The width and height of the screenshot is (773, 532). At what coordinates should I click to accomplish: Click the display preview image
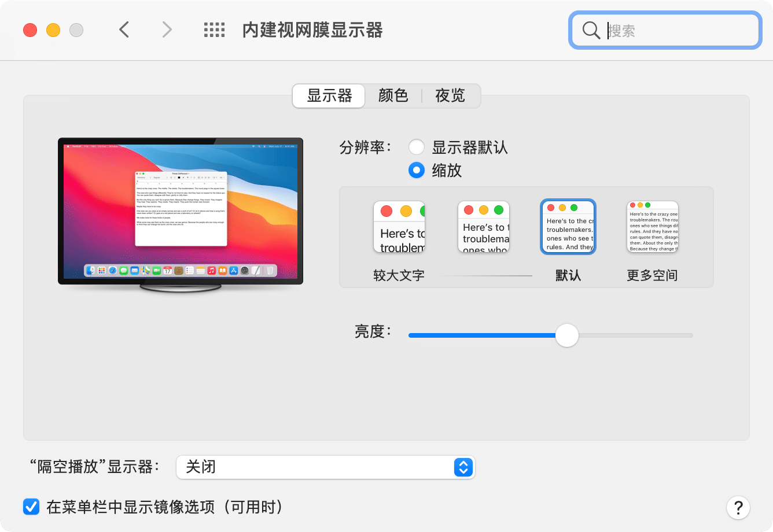pos(181,214)
